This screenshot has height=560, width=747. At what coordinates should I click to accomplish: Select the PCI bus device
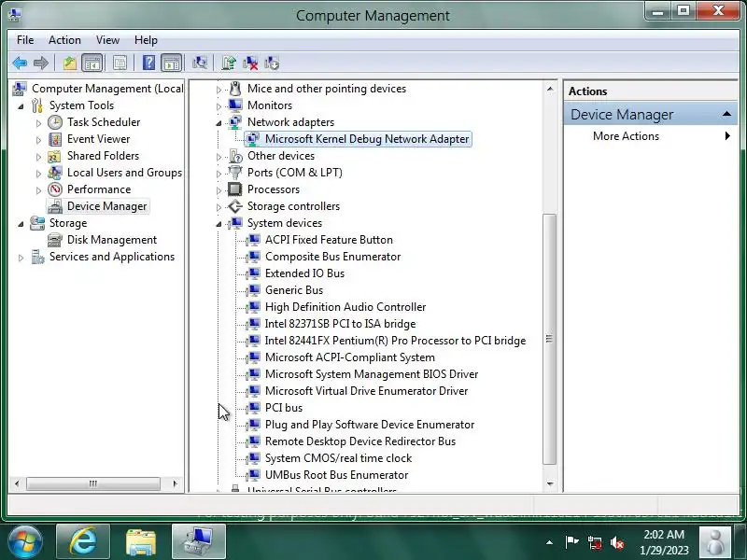pos(284,408)
